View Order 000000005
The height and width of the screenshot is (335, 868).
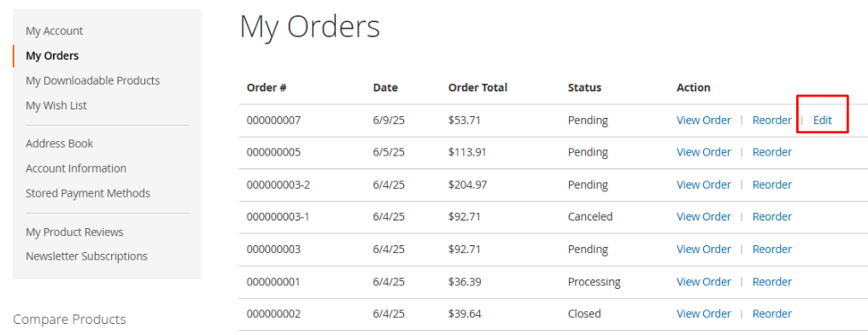(704, 152)
